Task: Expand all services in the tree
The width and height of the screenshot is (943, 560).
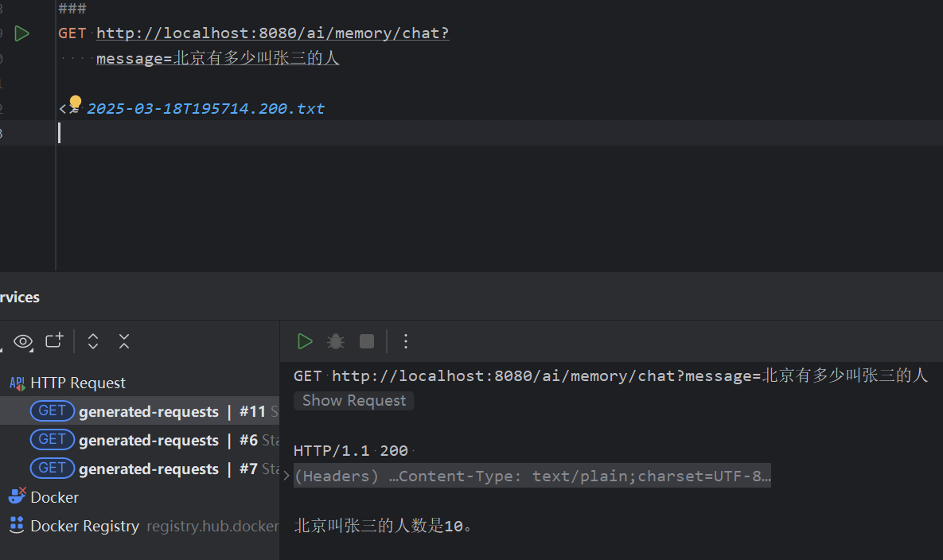Action: click(92, 341)
